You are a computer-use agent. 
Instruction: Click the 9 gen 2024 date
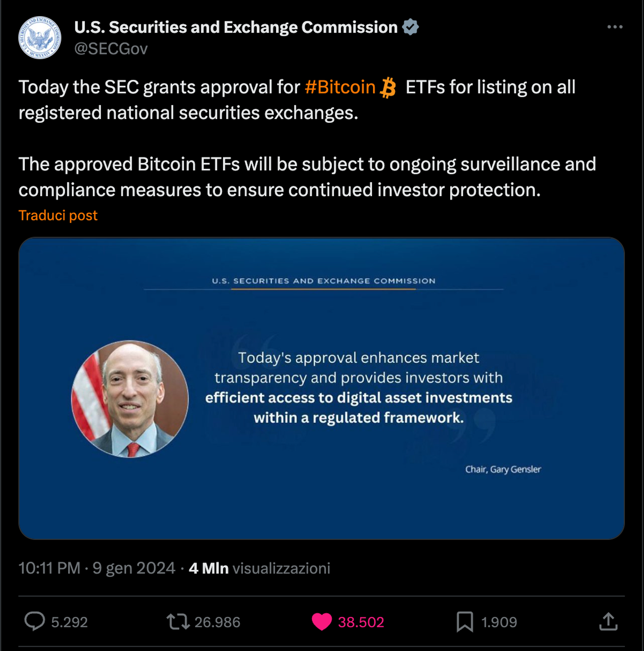coord(134,568)
